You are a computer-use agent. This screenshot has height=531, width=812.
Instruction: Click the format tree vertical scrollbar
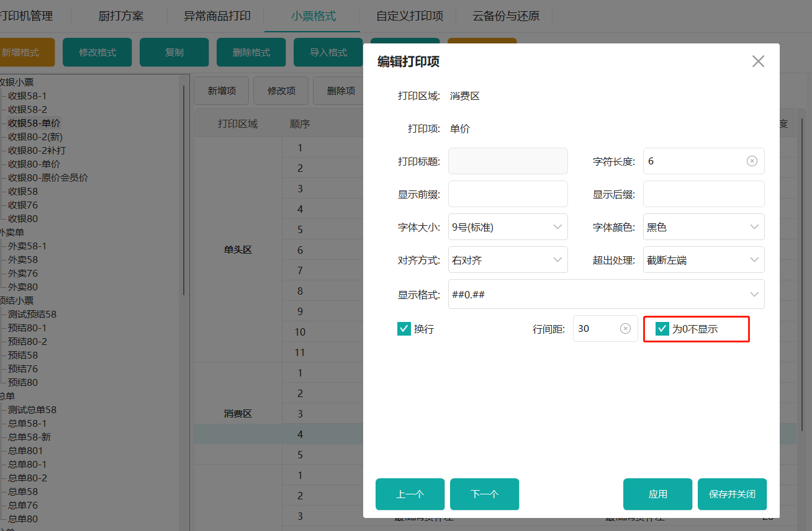coord(184,190)
